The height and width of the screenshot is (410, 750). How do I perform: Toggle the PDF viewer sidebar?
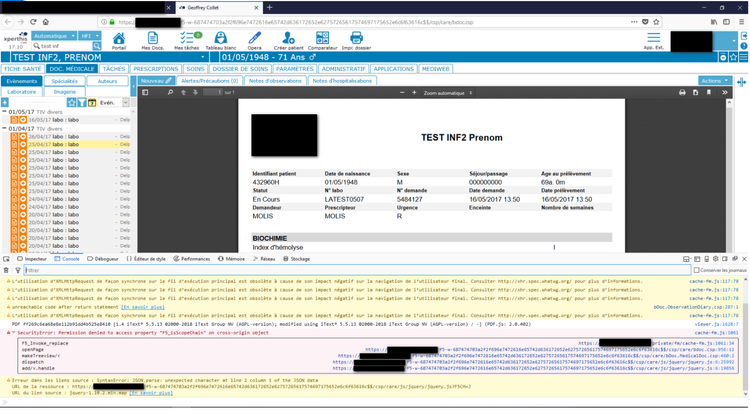tap(145, 92)
